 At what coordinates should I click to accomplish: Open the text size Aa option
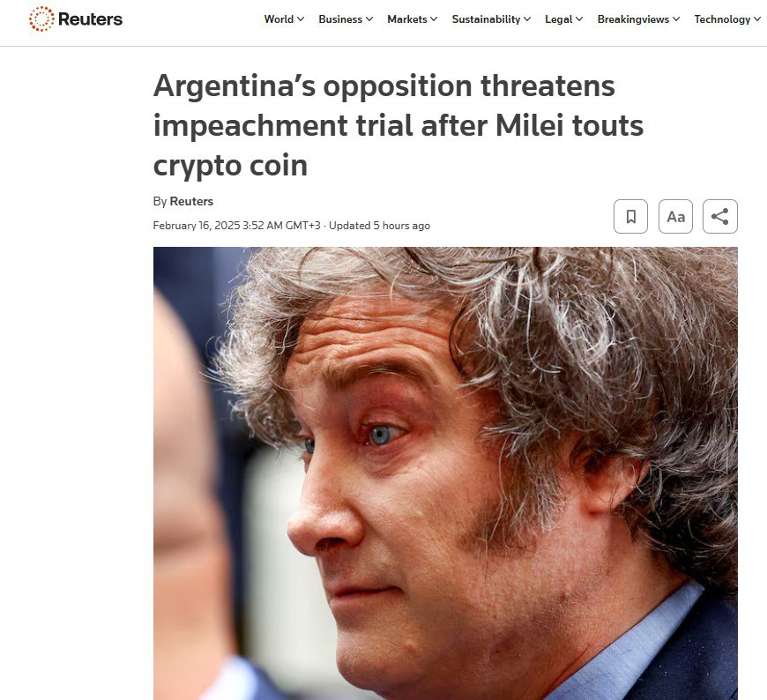pos(675,216)
